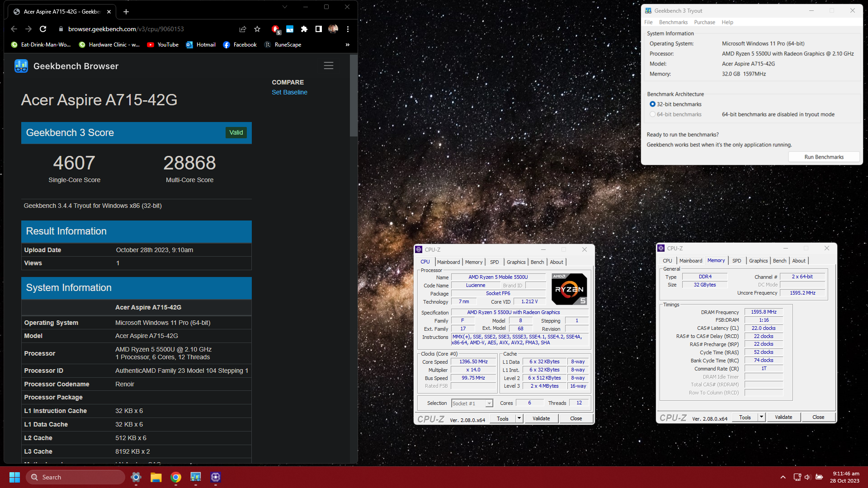Close the Acer Aspire Geekbench tab
This screenshot has width=868, height=488.
pyautogui.click(x=109, y=12)
